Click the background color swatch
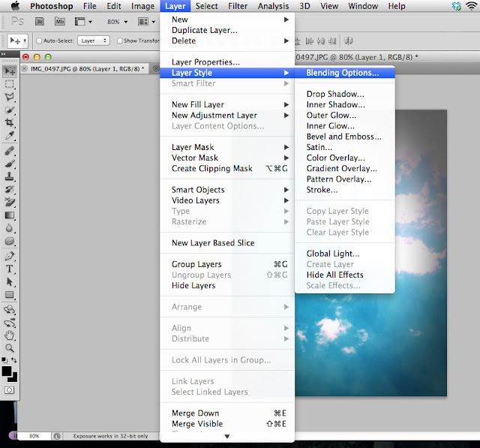This screenshot has width=480, height=448. coord(14,378)
